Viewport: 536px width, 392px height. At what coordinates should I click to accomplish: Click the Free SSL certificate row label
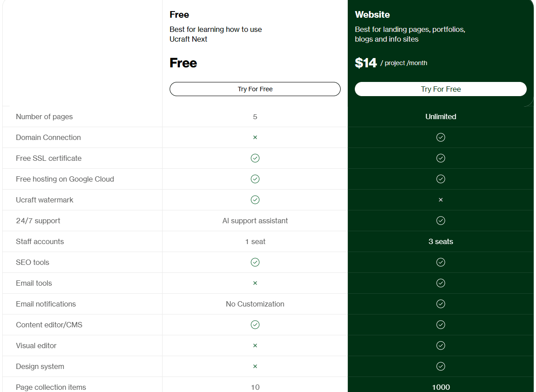49,159
